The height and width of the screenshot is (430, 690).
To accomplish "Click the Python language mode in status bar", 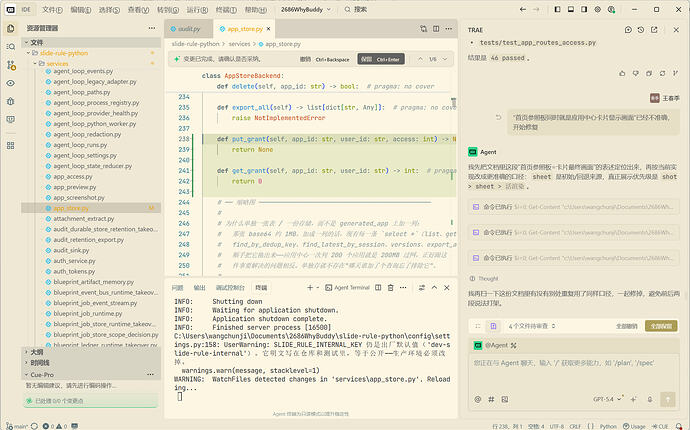I will point(609,426).
